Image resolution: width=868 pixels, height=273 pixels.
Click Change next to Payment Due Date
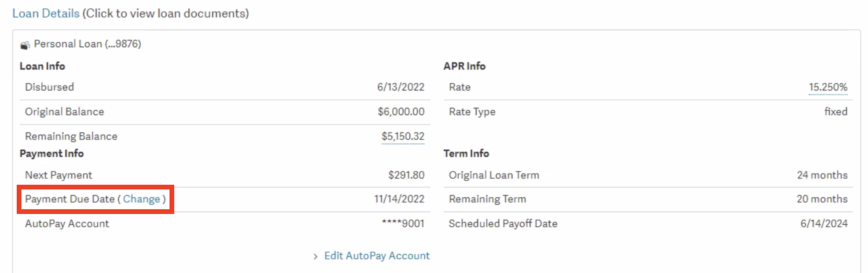click(141, 199)
